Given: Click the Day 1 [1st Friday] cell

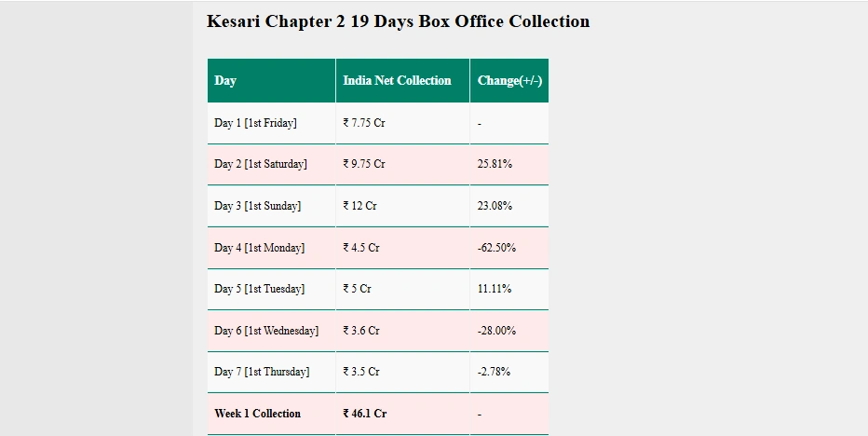Looking at the screenshot, I should click(x=271, y=123).
